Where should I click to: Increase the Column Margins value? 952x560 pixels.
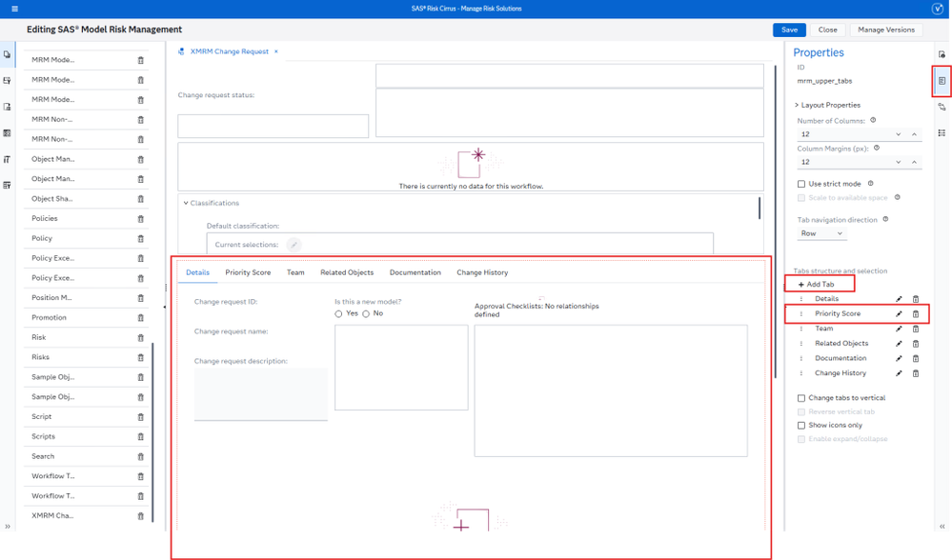point(914,162)
